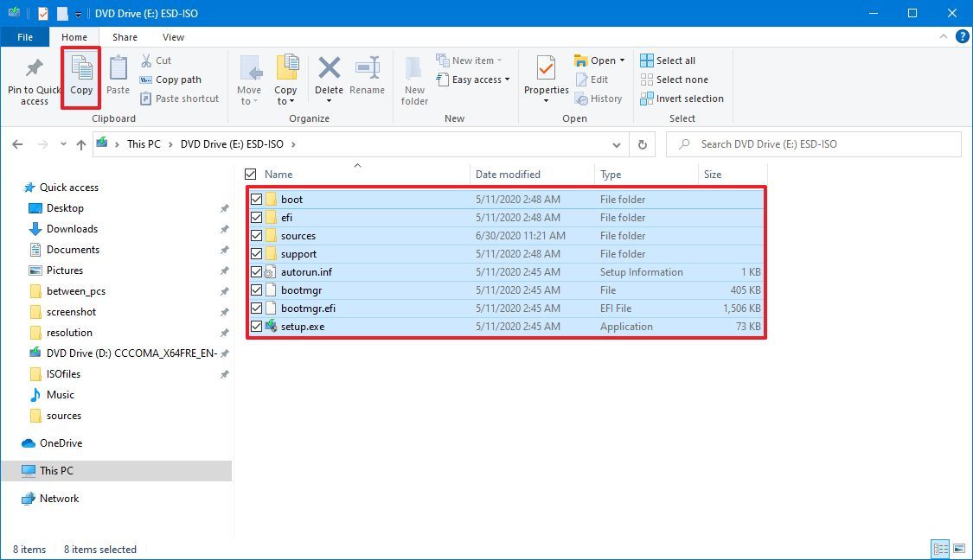Open the Properties icon
Viewport: 973px width, 560px height.
545,78
